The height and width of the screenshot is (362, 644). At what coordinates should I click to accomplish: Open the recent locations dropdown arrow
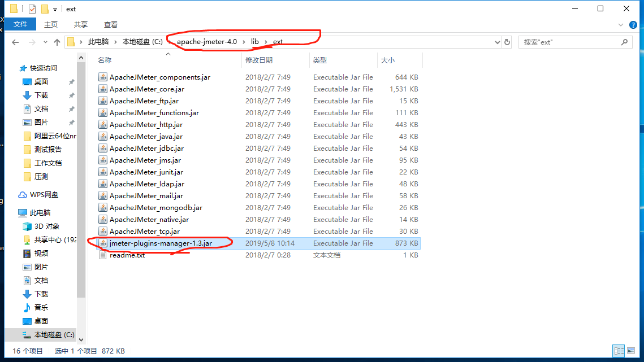coord(45,42)
